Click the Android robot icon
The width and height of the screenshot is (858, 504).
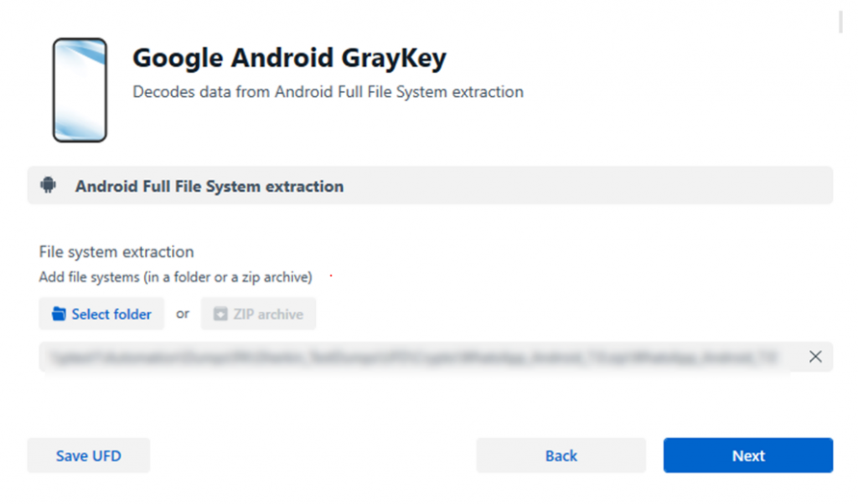48,185
